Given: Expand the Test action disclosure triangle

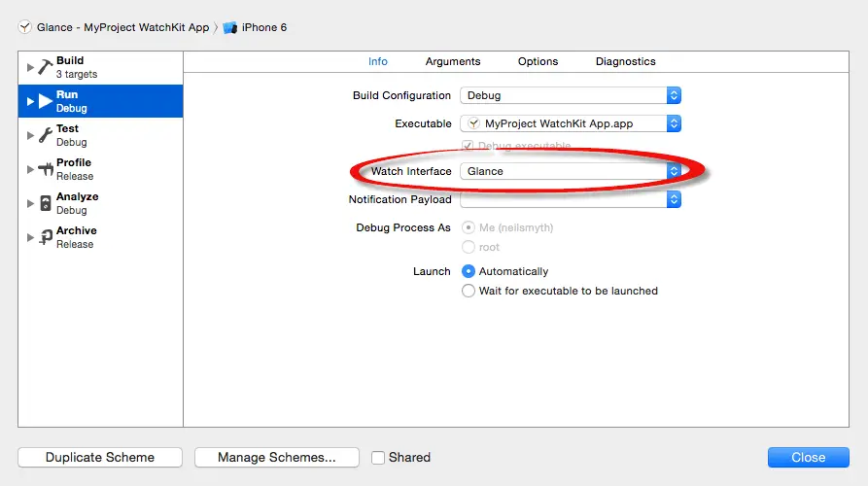Looking at the screenshot, I should pos(30,136).
